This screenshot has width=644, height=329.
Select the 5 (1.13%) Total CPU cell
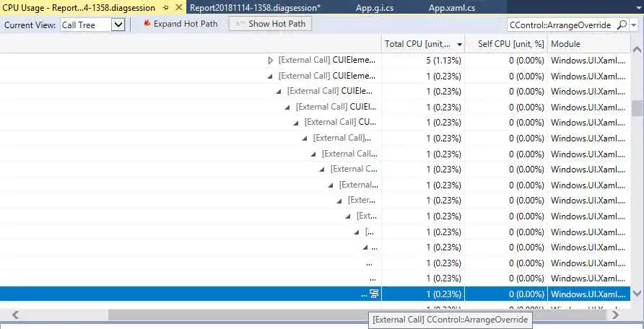pyautogui.click(x=423, y=61)
